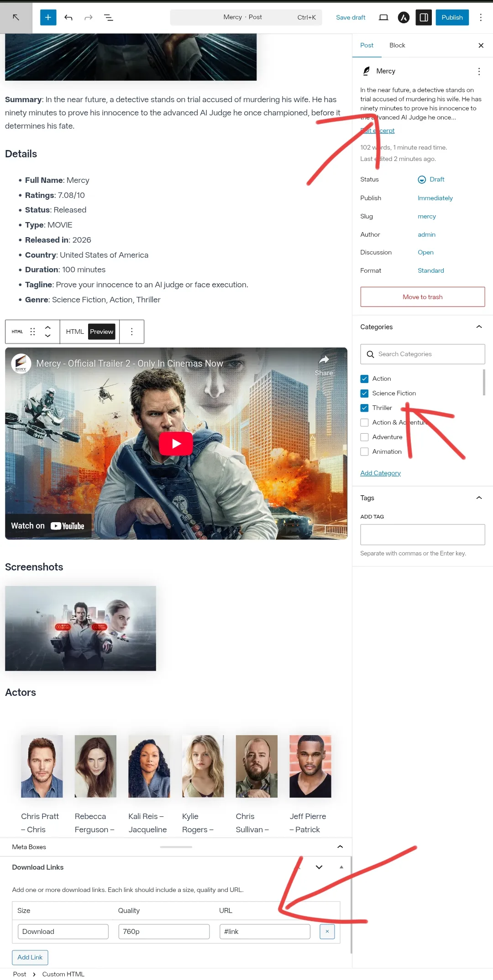Select the Rebecca Ferguson actor photo
This screenshot has width=493, height=980.
(x=95, y=766)
